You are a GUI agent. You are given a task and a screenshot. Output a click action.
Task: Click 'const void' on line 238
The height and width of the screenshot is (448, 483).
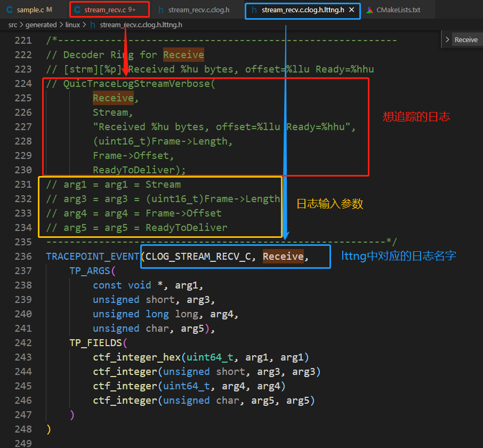coord(122,285)
